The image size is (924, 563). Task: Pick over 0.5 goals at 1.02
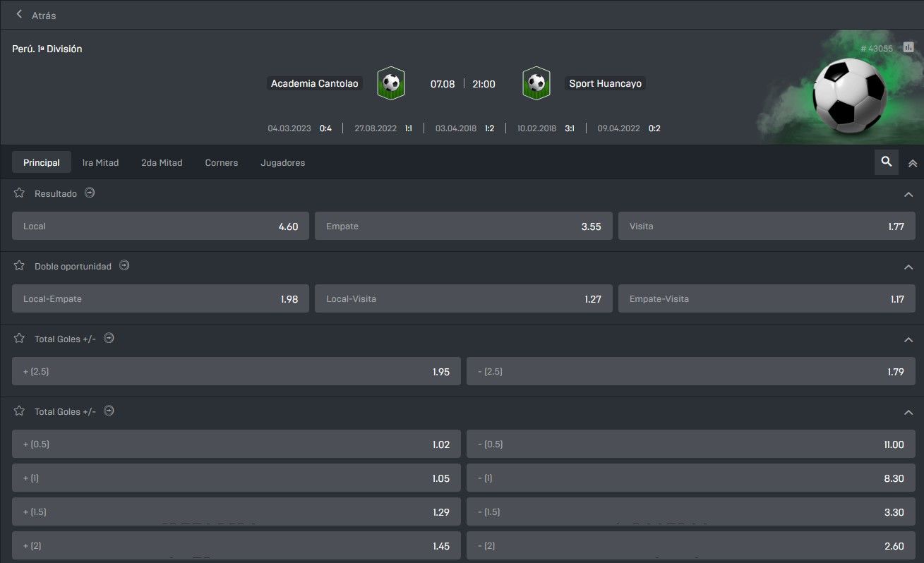pyautogui.click(x=236, y=444)
